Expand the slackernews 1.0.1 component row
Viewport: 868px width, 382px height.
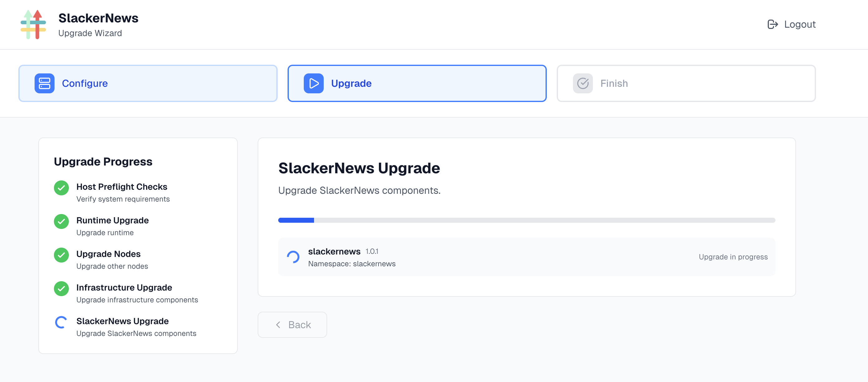[527, 257]
